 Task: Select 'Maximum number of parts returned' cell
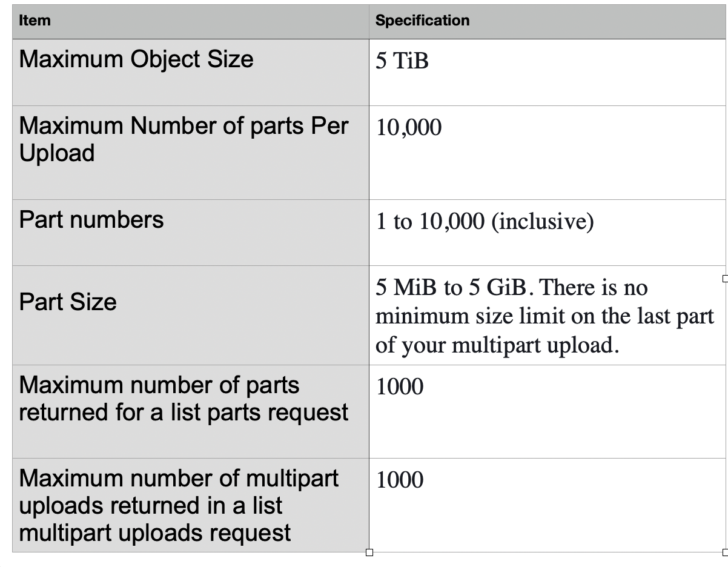tap(190, 411)
